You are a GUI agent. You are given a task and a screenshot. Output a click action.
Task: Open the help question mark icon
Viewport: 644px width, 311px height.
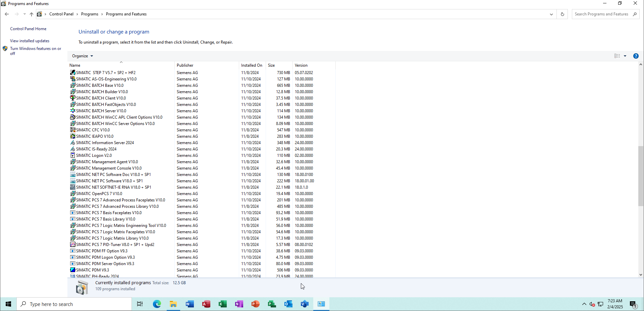point(636,56)
